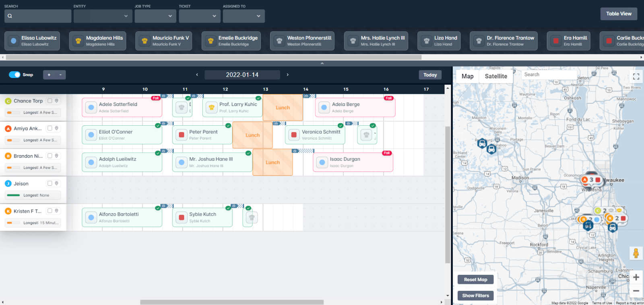The height and width of the screenshot is (305, 644).
Task: Click the date field 2022-01-14
Action: tap(242, 75)
